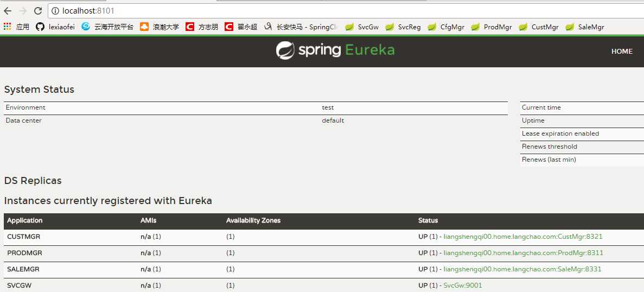The width and height of the screenshot is (644, 292).
Task: Open the CustMgr bookmark
Action: point(538,27)
